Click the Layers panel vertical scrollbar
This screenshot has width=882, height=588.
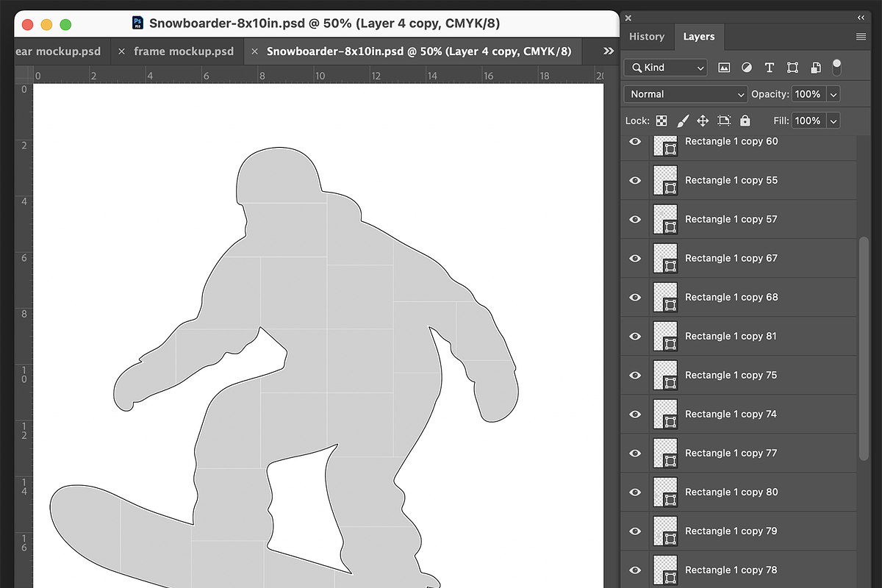pyautogui.click(x=864, y=349)
